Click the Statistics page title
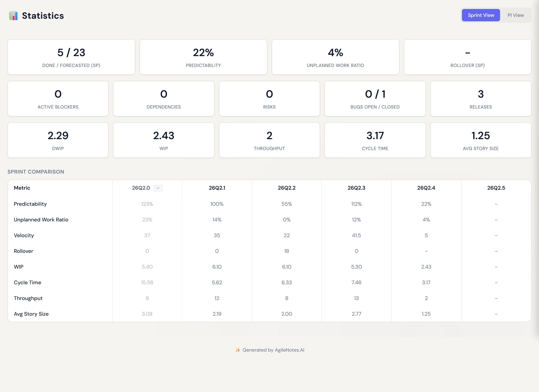Viewport: 539px width, 392px height. click(x=43, y=16)
